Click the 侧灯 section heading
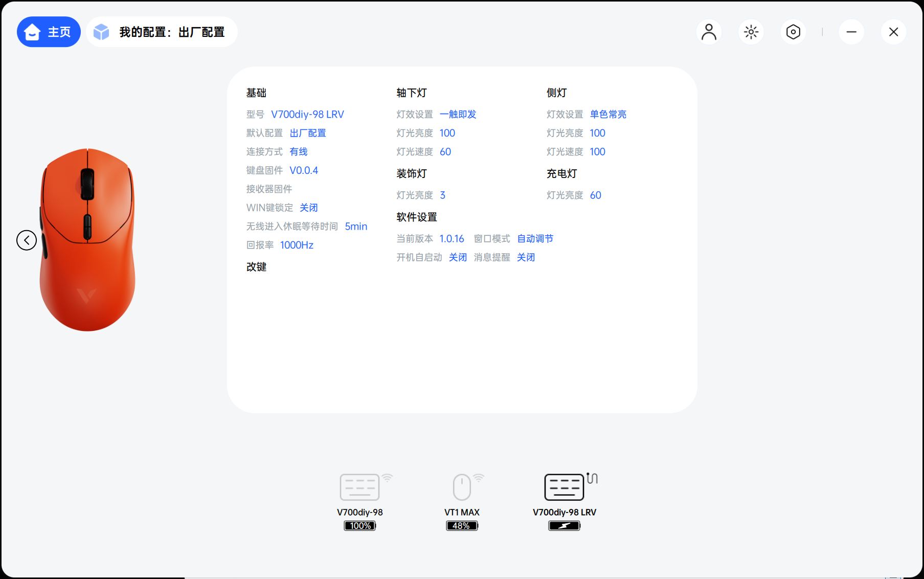The width and height of the screenshot is (924, 579). (x=557, y=93)
